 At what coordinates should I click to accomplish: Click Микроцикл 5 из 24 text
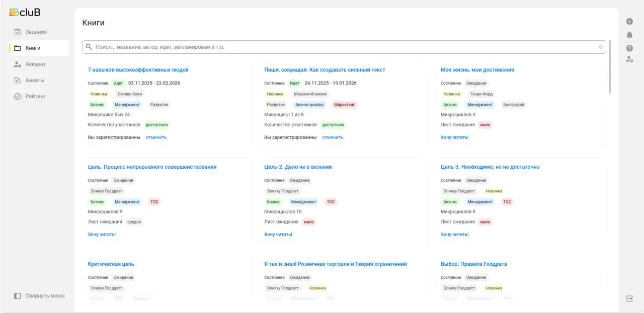coord(109,115)
